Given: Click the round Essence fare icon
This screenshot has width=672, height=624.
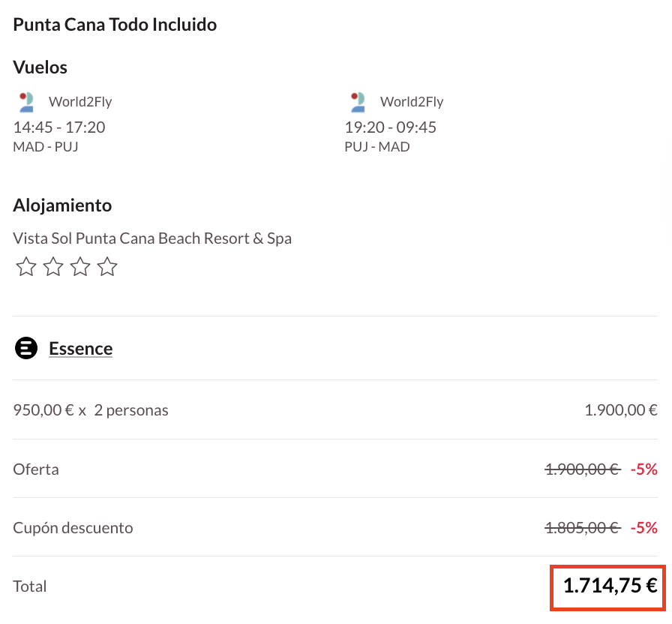Looking at the screenshot, I should (26, 349).
